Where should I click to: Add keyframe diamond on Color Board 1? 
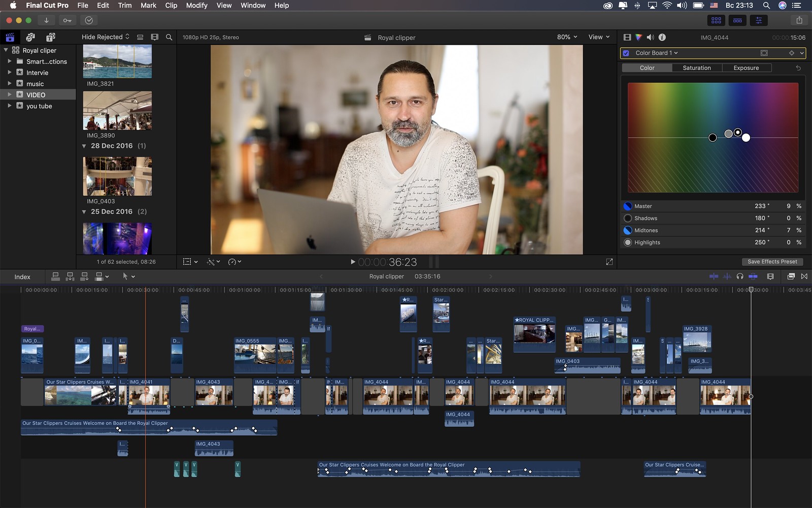792,53
